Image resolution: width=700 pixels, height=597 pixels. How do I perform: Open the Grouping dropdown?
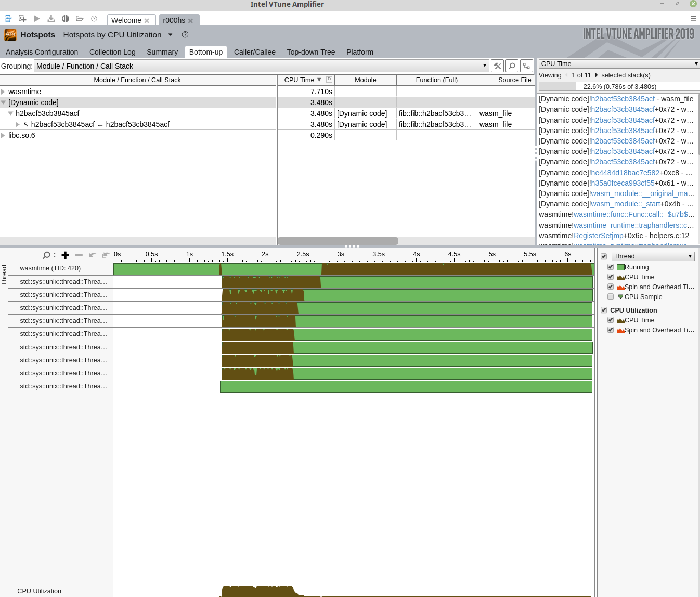485,66
